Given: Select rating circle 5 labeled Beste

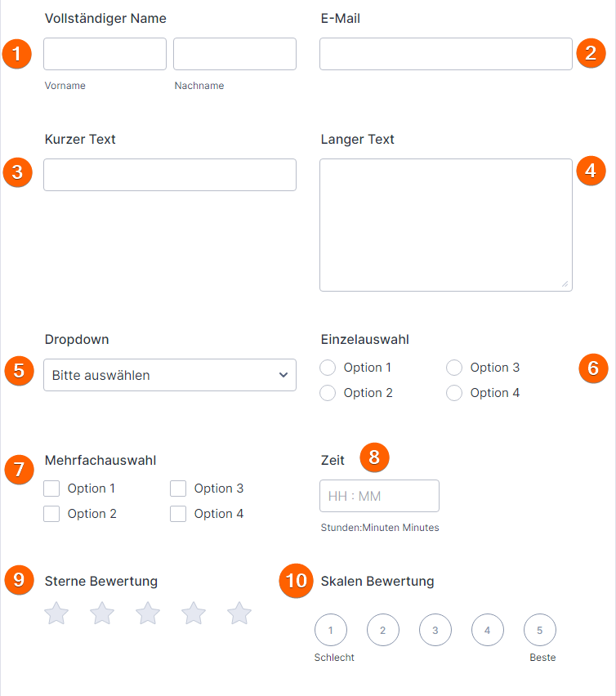Looking at the screenshot, I should (539, 629).
